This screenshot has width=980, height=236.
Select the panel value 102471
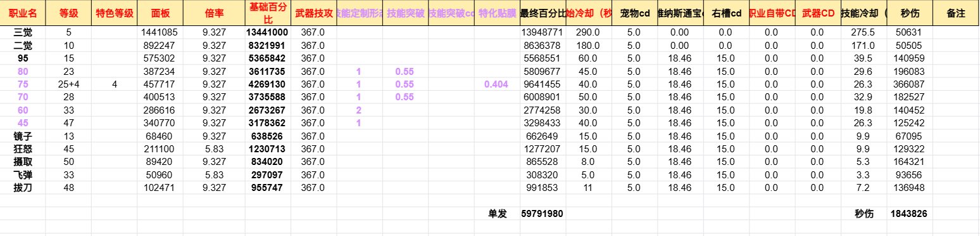point(161,188)
